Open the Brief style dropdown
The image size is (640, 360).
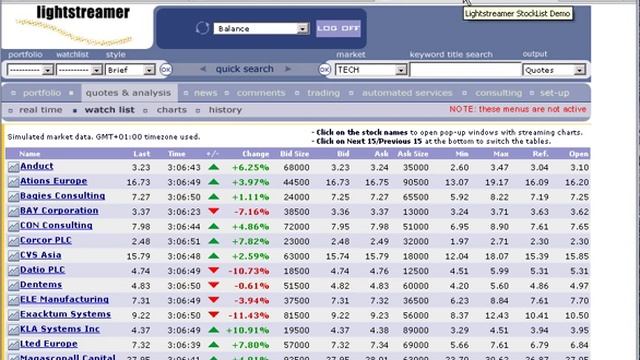(130, 70)
